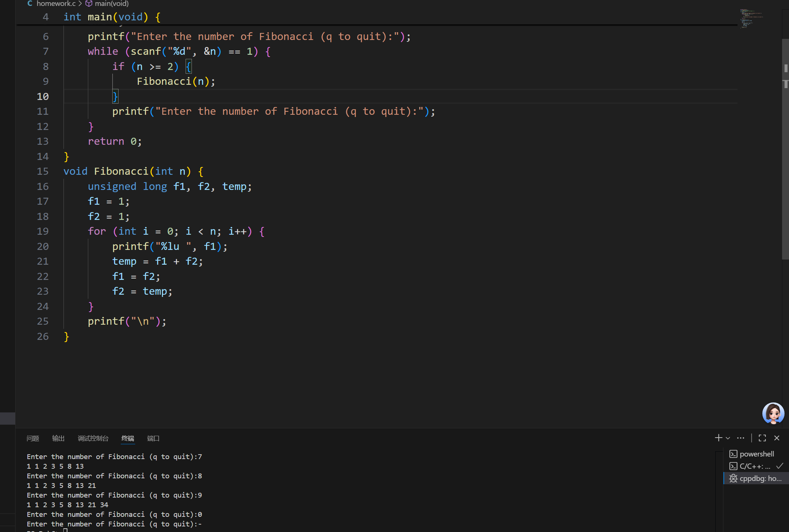Click line number 19 in gutter
Screen dimensions: 789x532
click(43, 231)
